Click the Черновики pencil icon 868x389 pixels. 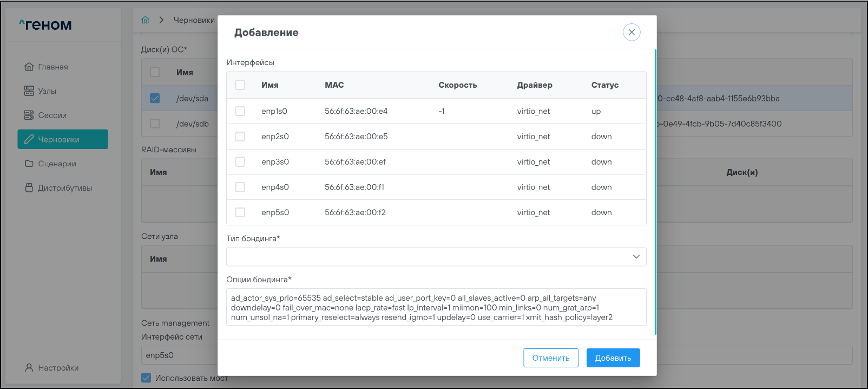click(29, 139)
